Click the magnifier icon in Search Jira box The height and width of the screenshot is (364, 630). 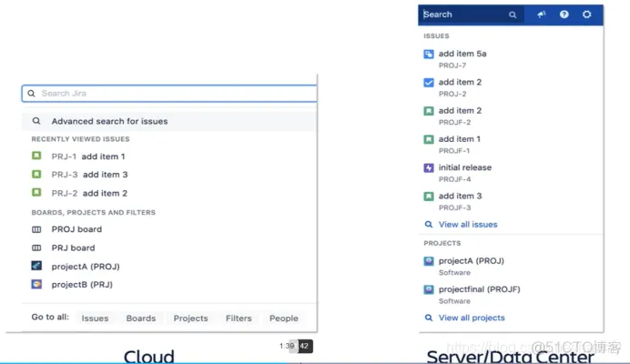(x=31, y=94)
